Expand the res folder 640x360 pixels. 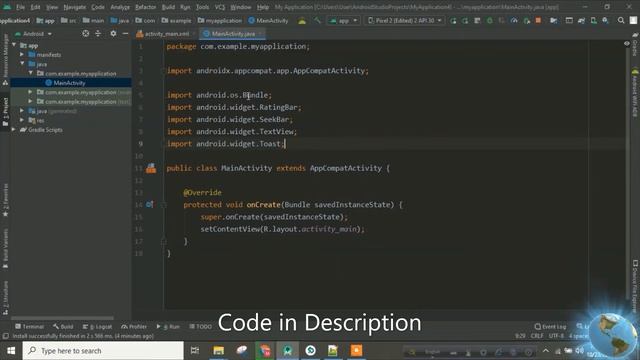pyautogui.click(x=22, y=120)
